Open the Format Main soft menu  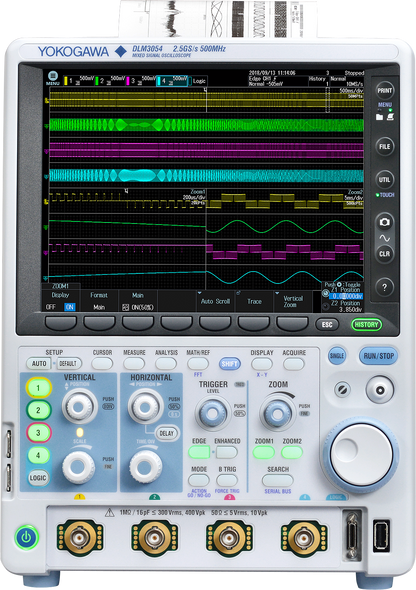99,301
